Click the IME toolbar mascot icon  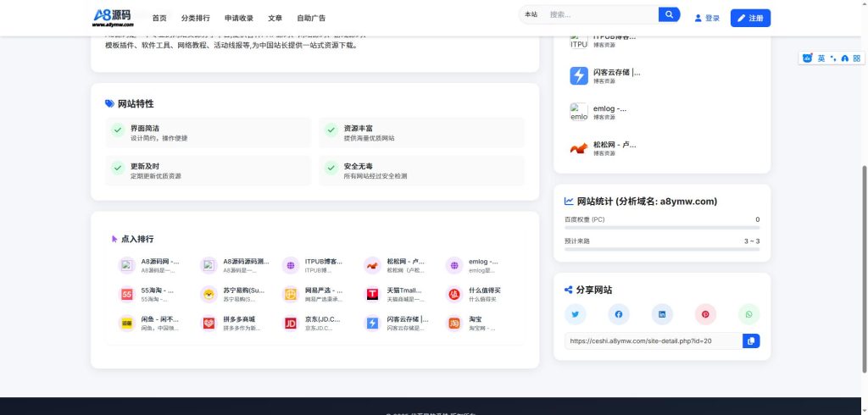tap(808, 58)
